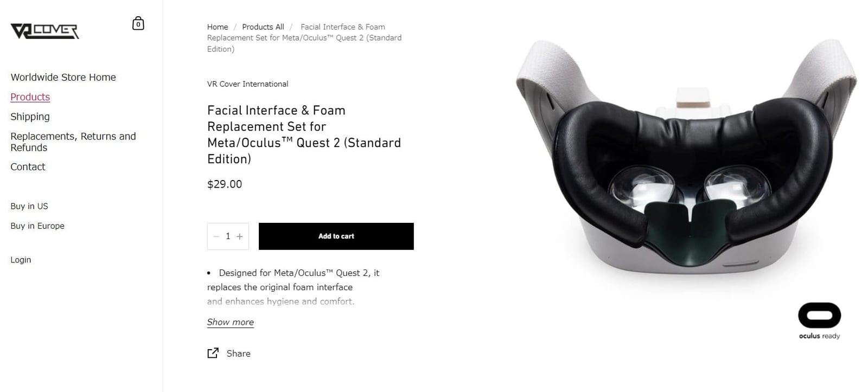Click the quantity number field
Screen dimensions: 868x392
228,236
